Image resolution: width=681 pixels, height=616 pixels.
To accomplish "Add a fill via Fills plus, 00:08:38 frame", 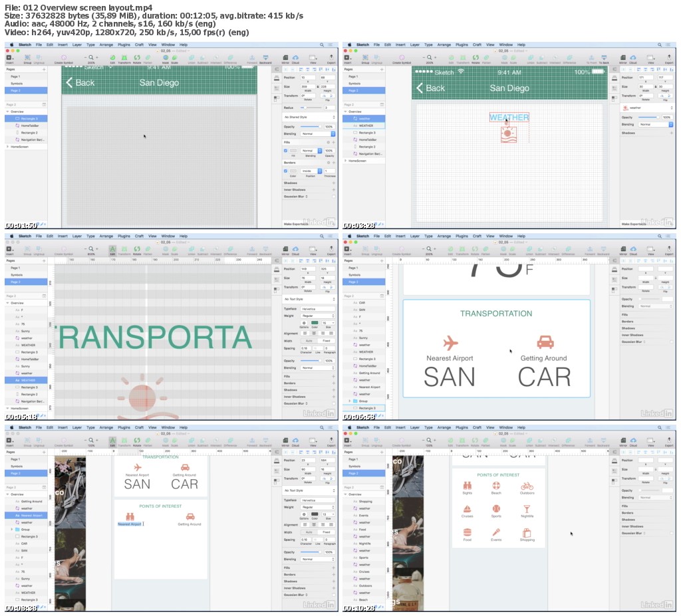I will [x=334, y=567].
